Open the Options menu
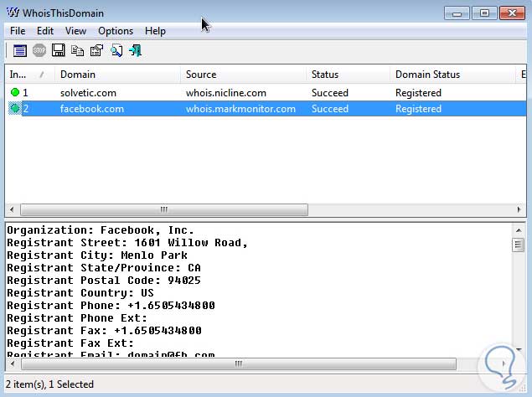This screenshot has width=532, height=397. pos(116,31)
